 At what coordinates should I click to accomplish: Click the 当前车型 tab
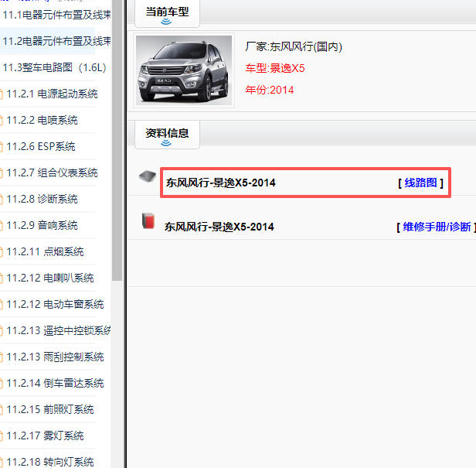pos(167,14)
